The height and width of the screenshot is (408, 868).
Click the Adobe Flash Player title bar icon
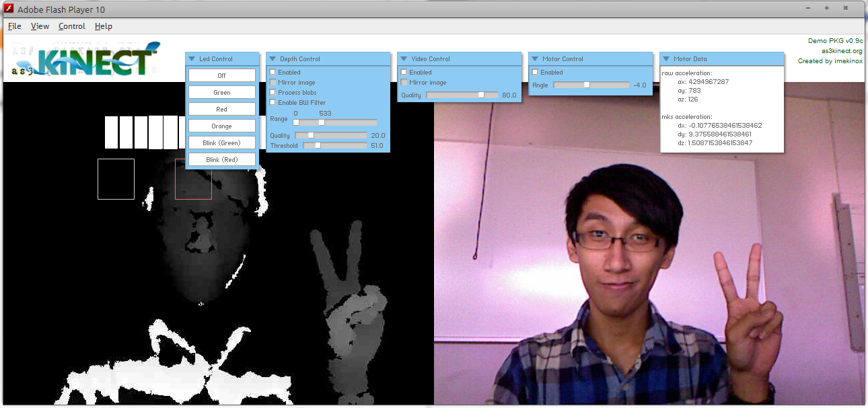pyautogui.click(x=7, y=8)
